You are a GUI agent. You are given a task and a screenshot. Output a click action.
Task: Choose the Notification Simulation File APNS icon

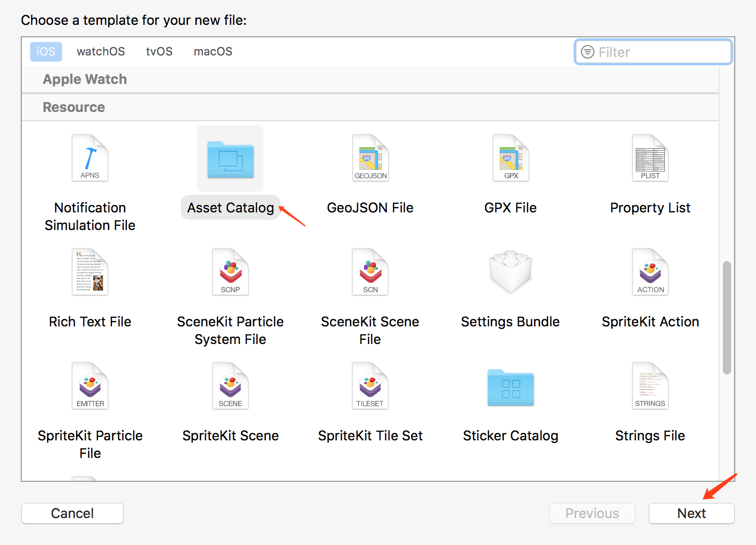click(90, 158)
